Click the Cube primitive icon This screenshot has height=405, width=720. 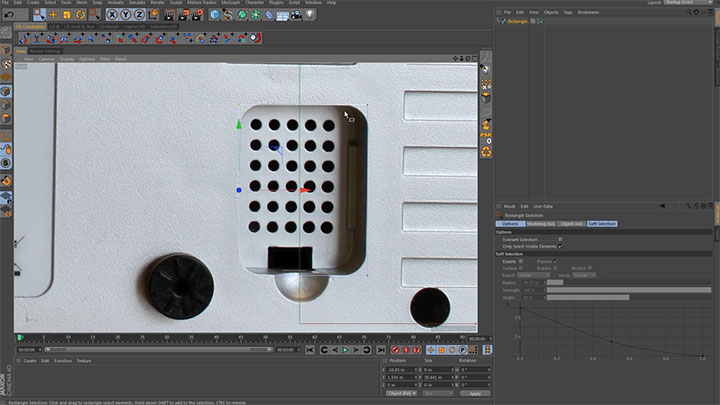coord(214,15)
